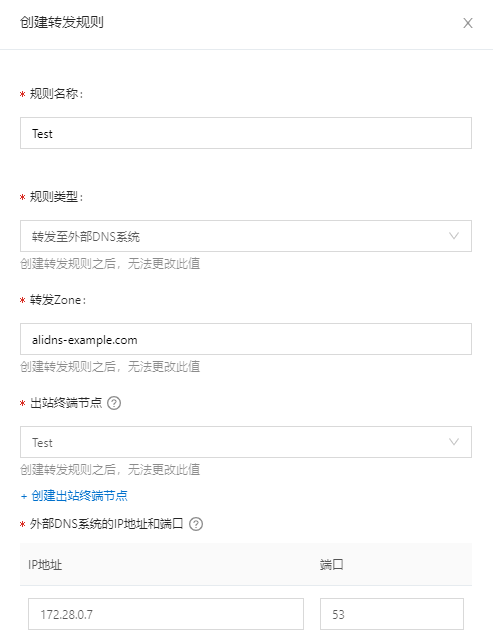Click the IP地址 column header

point(45,565)
